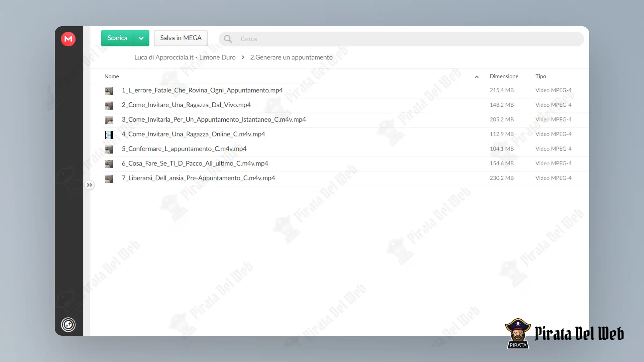644x362 pixels.
Task: Focus the Cerca search field
Action: coord(401,39)
